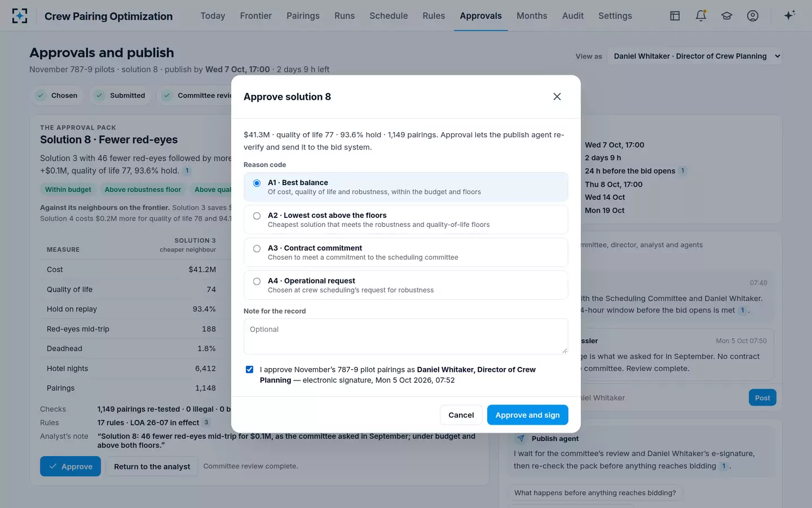Click the Hotel nights value 6,412

205,368
